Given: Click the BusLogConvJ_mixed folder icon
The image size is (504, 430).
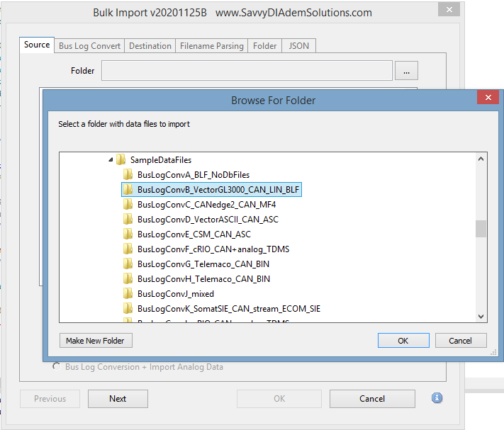Looking at the screenshot, I should pos(128,293).
